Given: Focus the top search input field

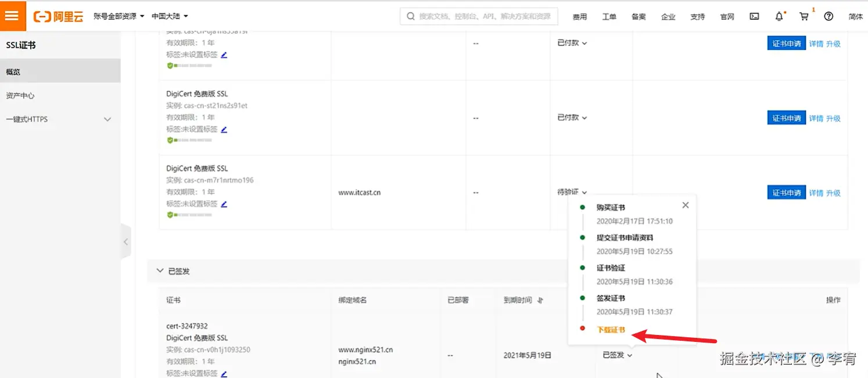Looking at the screenshot, I should coord(479,16).
